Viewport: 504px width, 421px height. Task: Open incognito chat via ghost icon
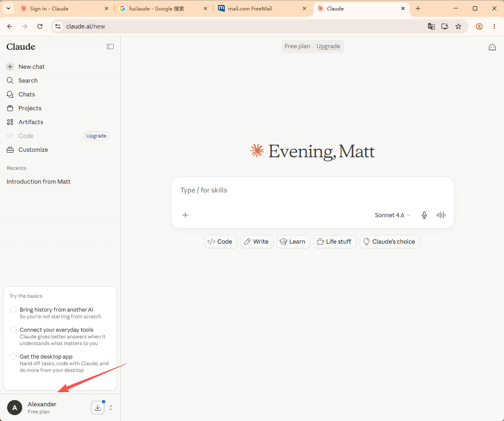tap(492, 47)
